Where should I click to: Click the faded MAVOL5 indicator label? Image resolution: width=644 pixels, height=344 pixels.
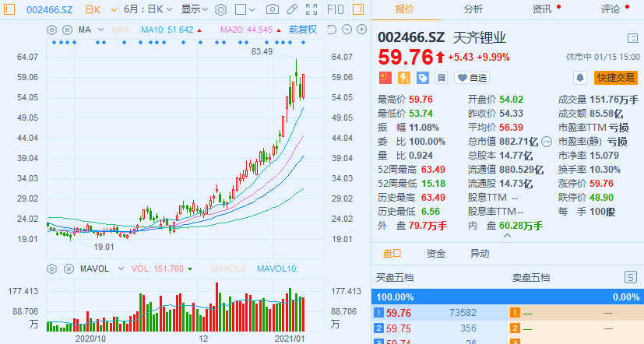point(229,269)
